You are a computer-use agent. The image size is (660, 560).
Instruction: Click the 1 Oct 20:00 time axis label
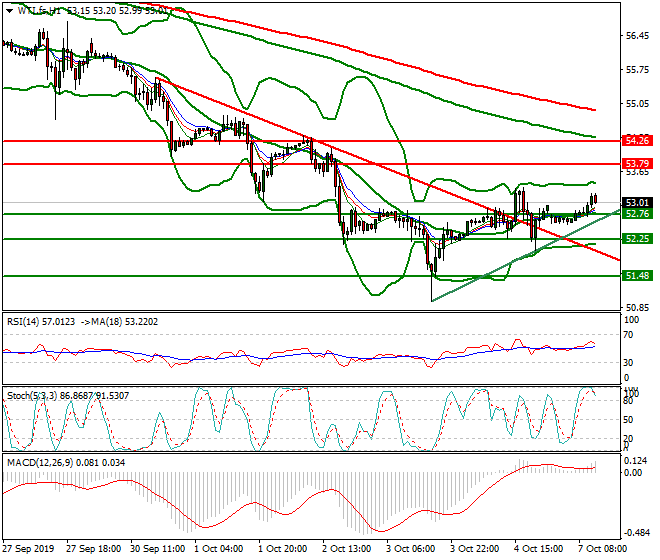coord(282,549)
